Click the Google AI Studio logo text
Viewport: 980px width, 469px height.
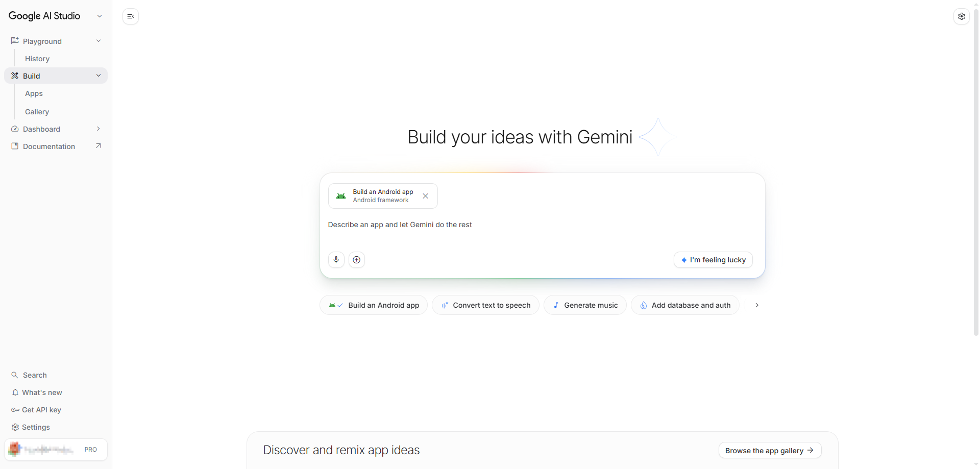(x=44, y=16)
